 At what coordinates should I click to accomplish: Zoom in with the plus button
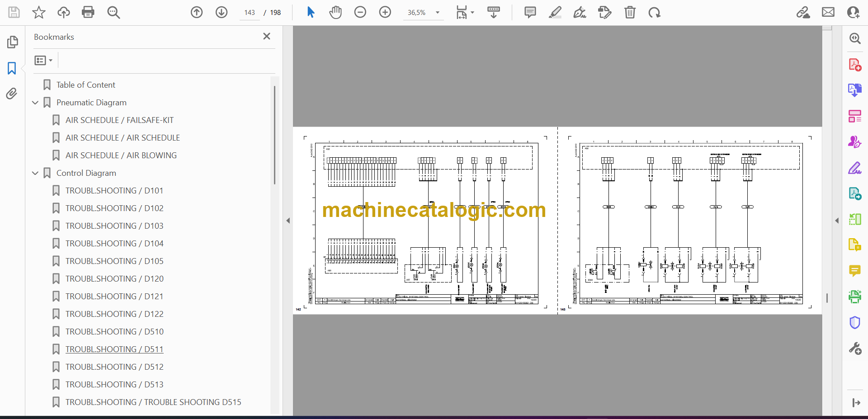click(x=385, y=12)
